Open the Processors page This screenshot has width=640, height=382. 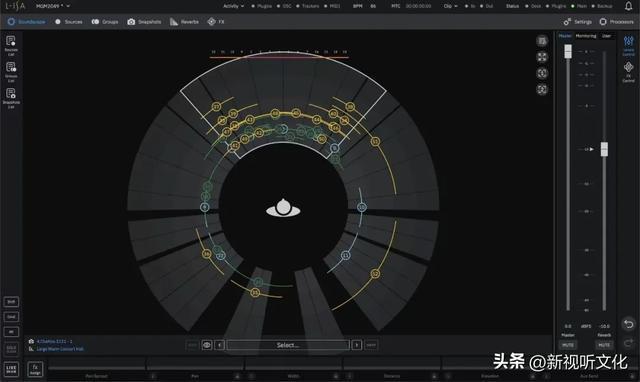(x=616, y=22)
